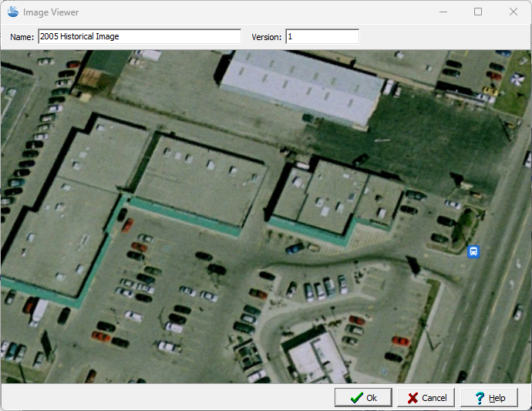Image resolution: width=532 pixels, height=411 pixels.
Task: Click the "Name:" label
Action: click(22, 36)
